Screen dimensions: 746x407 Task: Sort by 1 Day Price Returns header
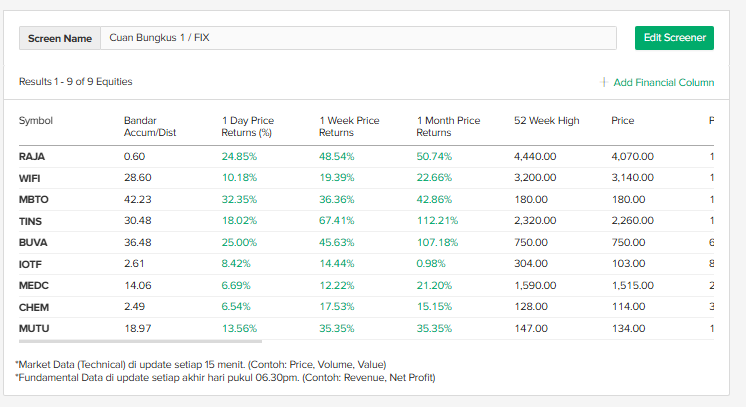247,126
